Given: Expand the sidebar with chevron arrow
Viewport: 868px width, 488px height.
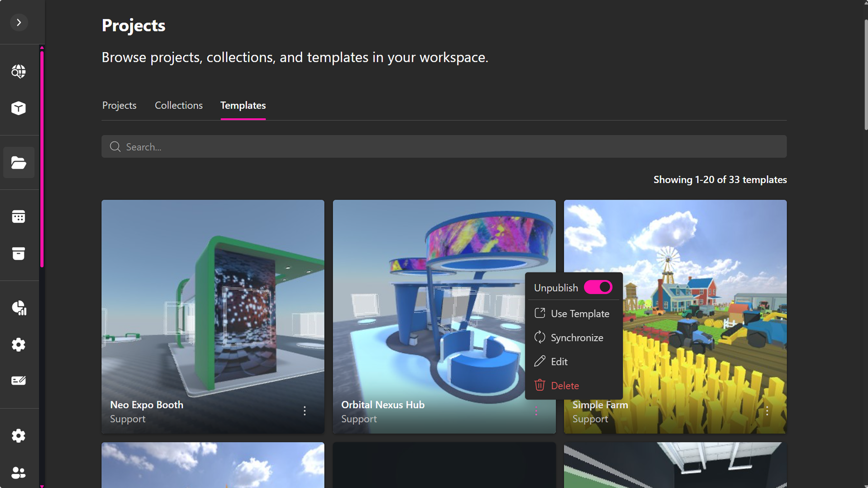Looking at the screenshot, I should click(x=19, y=22).
